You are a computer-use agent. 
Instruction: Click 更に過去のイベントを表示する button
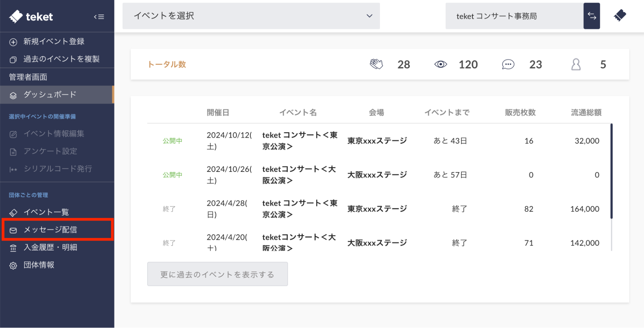tap(217, 274)
